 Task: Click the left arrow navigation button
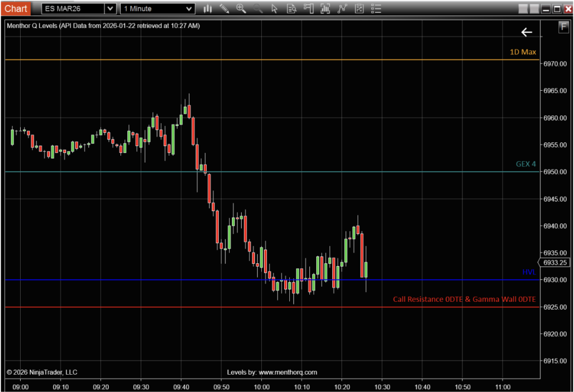click(x=526, y=32)
